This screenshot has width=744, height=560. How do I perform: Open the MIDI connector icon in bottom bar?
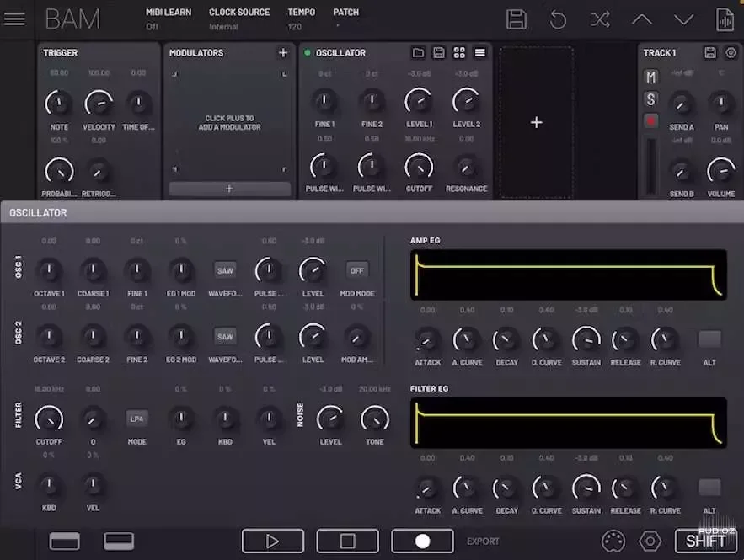pos(613,541)
